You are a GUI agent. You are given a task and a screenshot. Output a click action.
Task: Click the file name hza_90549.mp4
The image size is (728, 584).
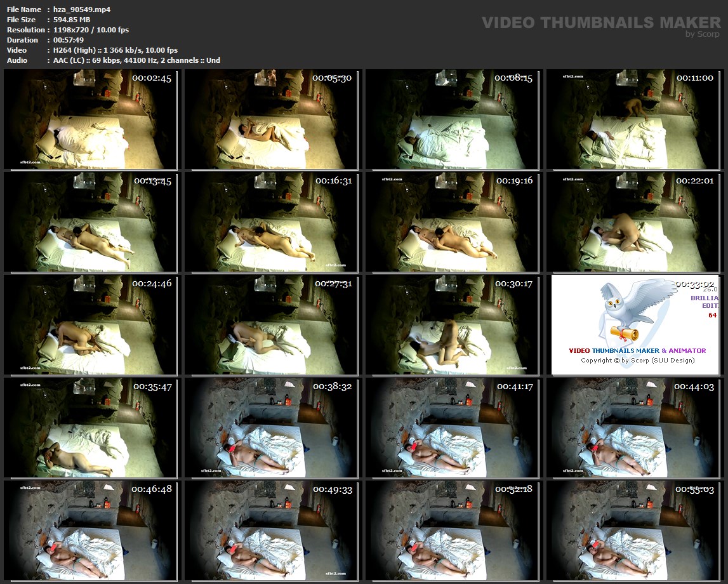[82, 10]
